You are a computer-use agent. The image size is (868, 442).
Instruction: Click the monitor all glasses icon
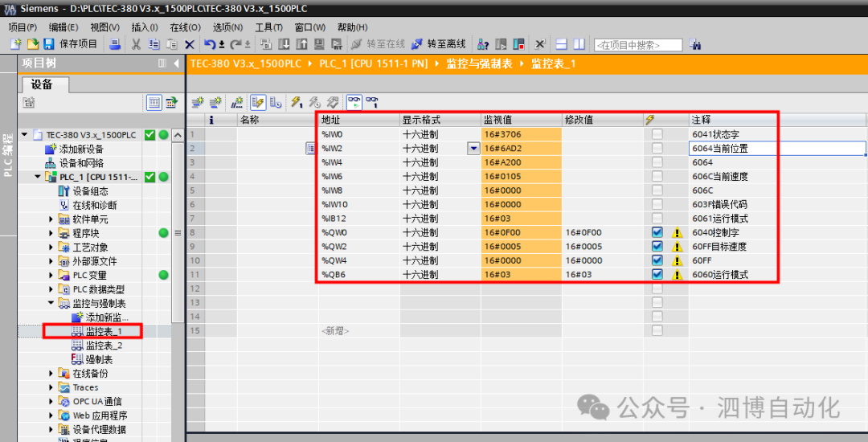pyautogui.click(x=354, y=102)
